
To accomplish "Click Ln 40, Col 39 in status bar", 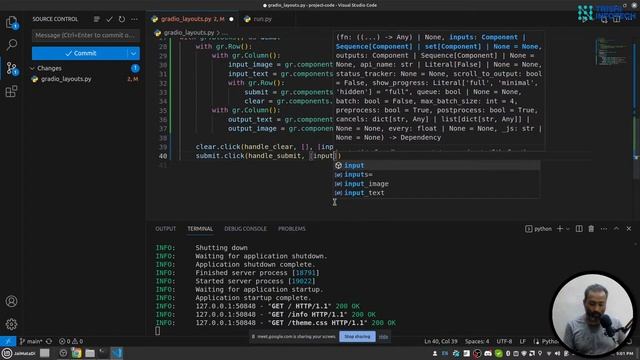I will 441,341.
